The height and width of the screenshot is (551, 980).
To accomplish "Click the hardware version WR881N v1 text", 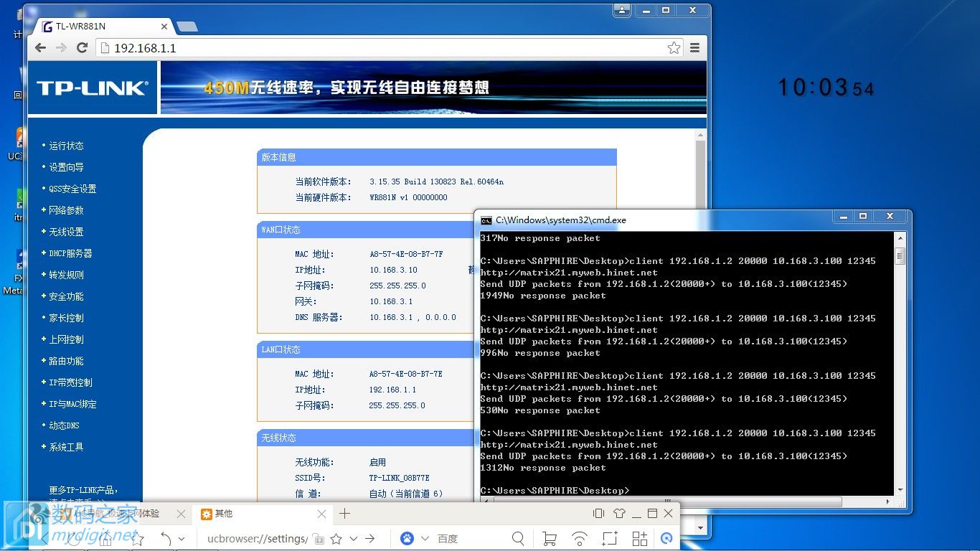I will 408,197.
